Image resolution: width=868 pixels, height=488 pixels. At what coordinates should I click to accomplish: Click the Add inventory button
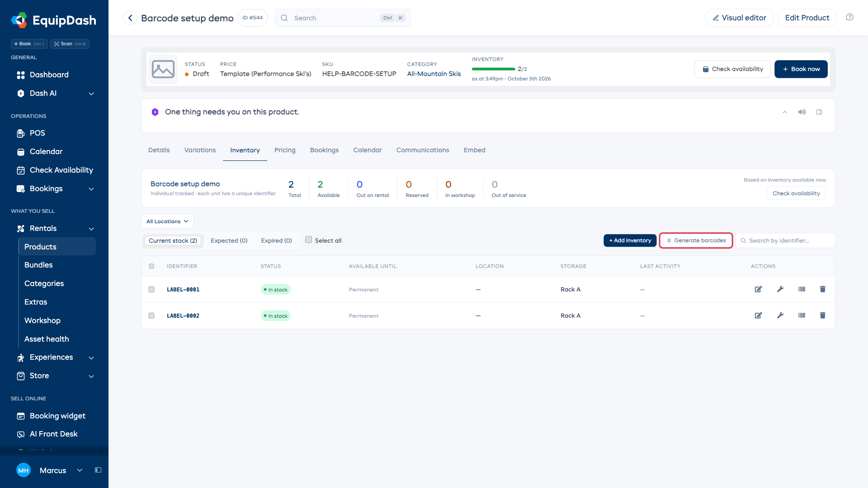(630, 240)
